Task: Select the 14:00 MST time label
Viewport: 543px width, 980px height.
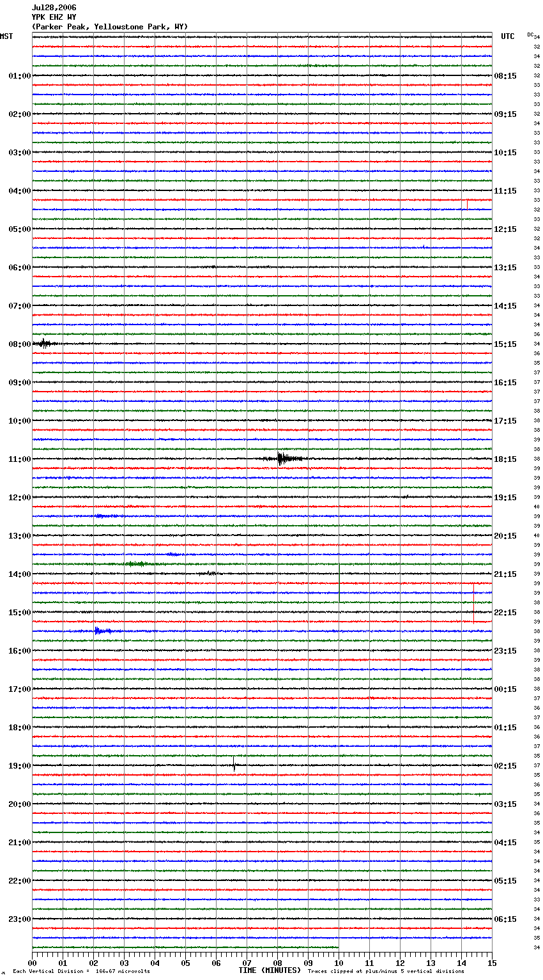Action: tap(20, 574)
